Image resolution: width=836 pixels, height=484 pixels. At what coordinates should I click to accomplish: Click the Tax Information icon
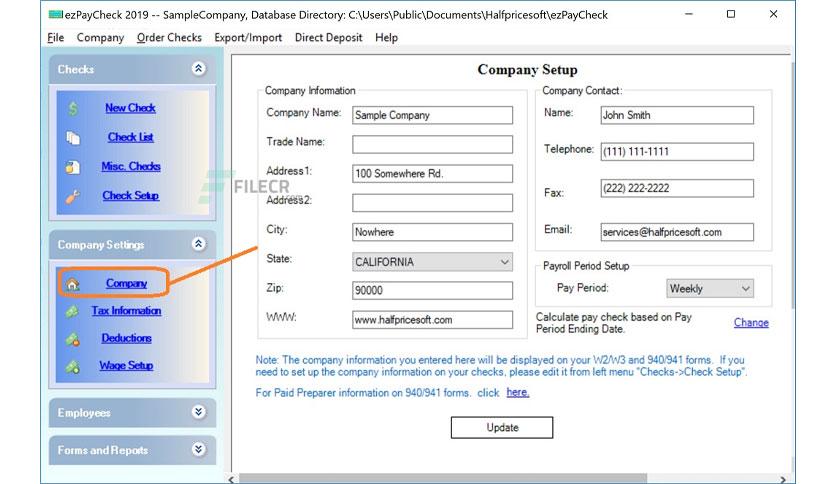pyautogui.click(x=73, y=311)
